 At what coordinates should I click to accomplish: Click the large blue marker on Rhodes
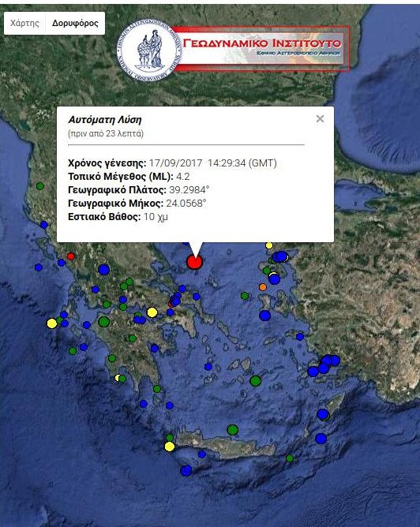[x=322, y=414]
